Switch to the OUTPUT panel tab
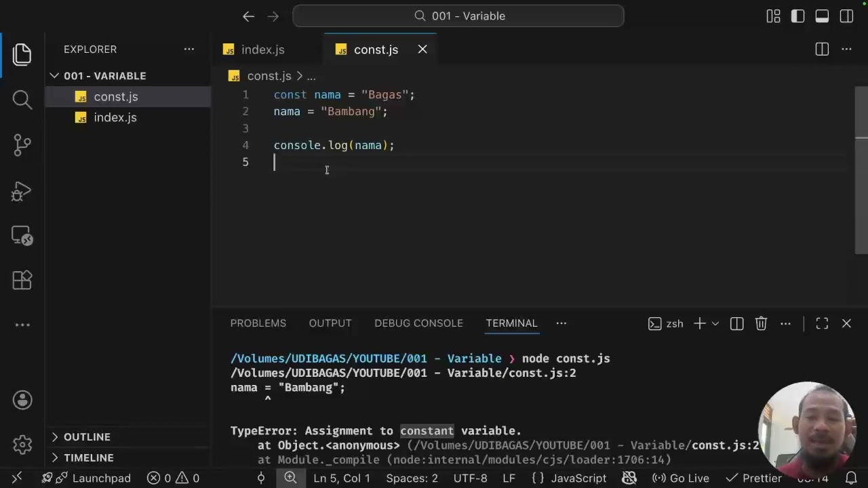 click(330, 323)
